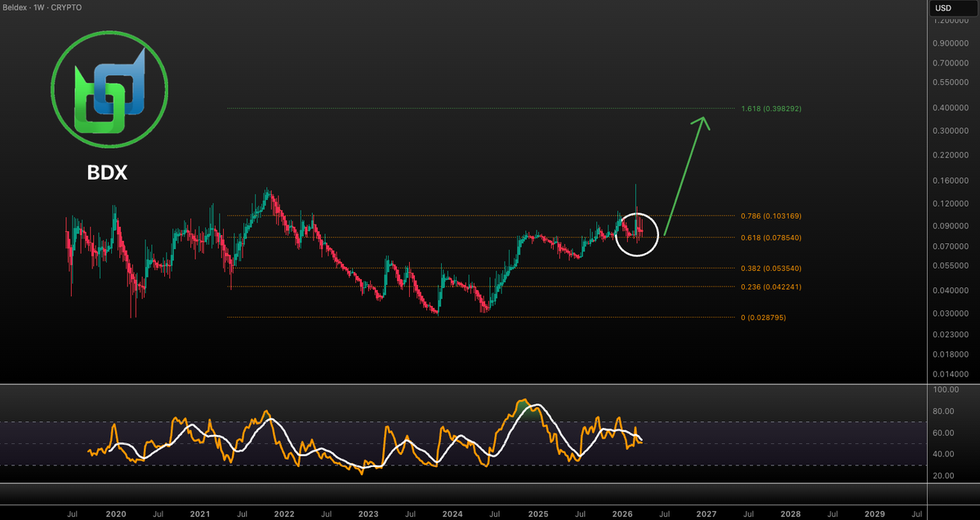980x520 pixels.
Task: Open the USD currency selector
Action: coord(942,8)
